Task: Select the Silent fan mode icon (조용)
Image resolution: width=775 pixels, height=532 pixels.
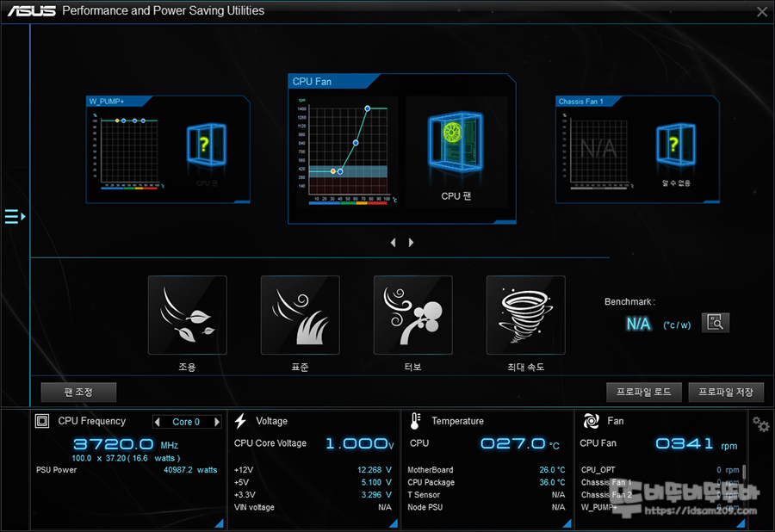Action: pos(188,315)
